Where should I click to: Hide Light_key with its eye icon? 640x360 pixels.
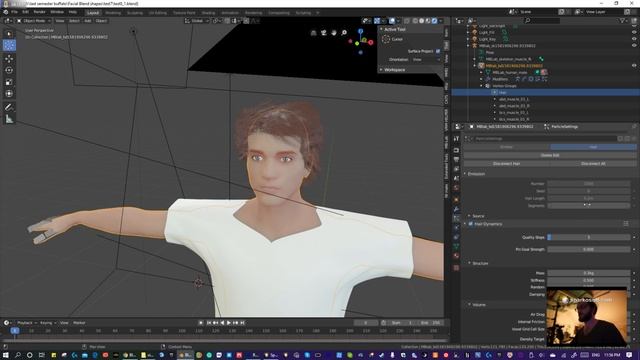tap(634, 39)
